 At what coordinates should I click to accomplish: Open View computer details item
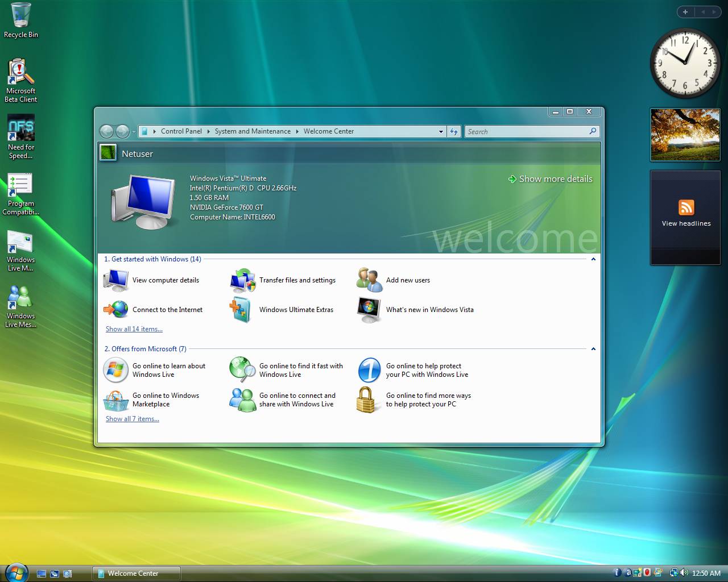[x=151, y=280]
